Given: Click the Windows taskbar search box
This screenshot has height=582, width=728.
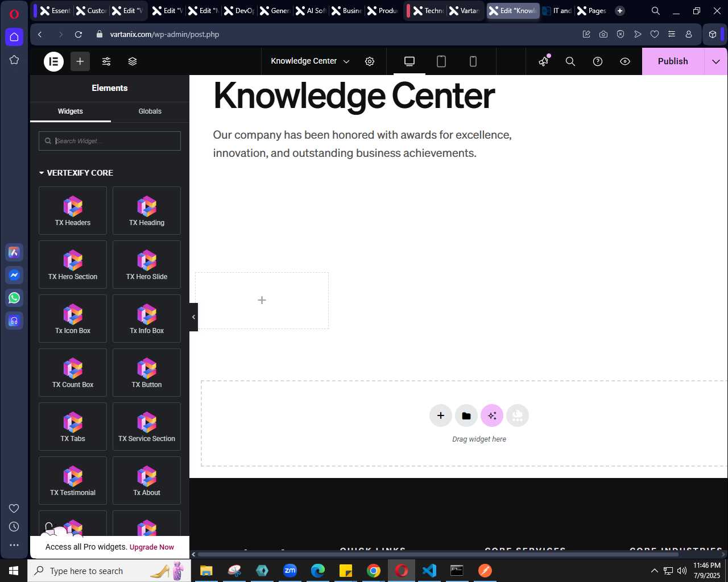Looking at the screenshot, I should click(108, 571).
